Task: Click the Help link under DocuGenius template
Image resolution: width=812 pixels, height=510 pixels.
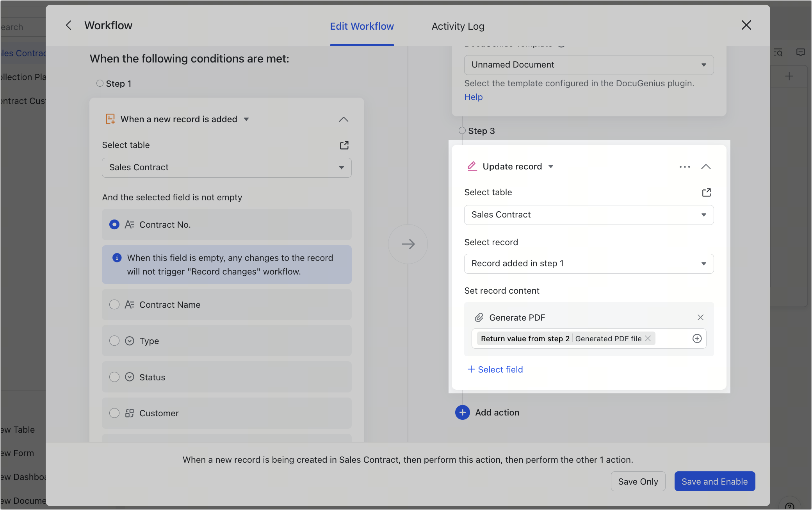Action: pos(473,97)
